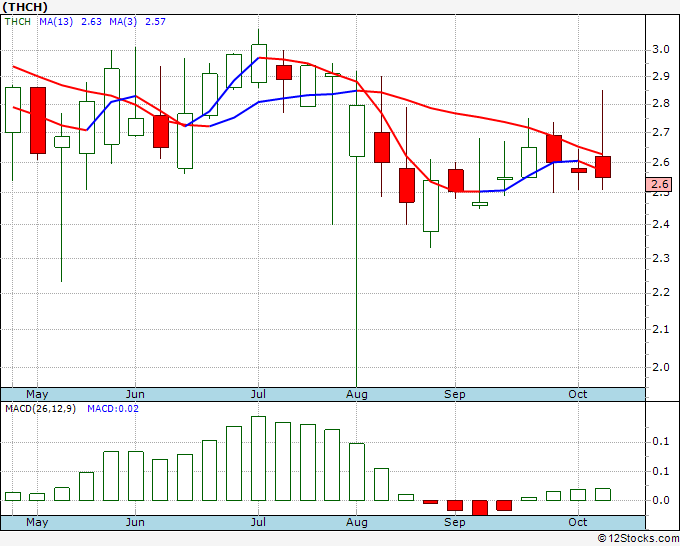This screenshot has width=680, height=546.
Task: Click the 2.6 current price tag
Action: coord(659,184)
